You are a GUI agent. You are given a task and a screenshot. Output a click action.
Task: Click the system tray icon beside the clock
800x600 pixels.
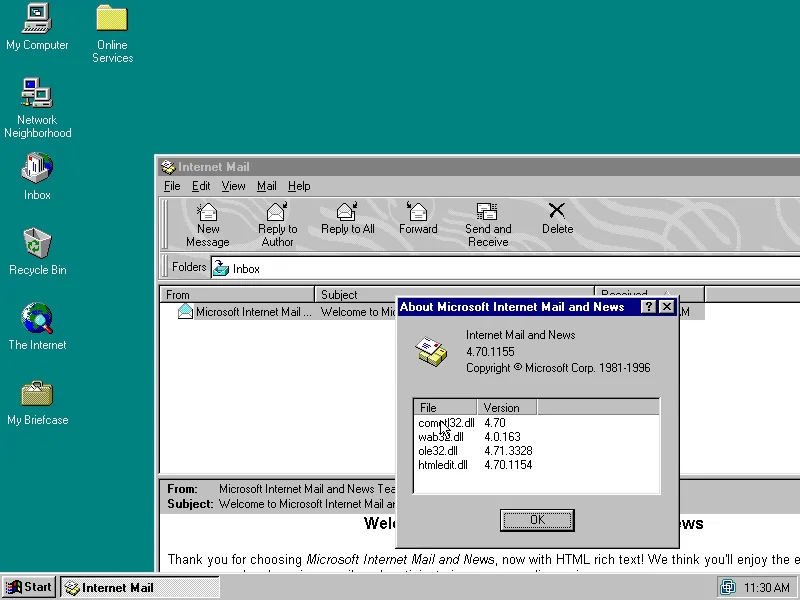coord(728,587)
